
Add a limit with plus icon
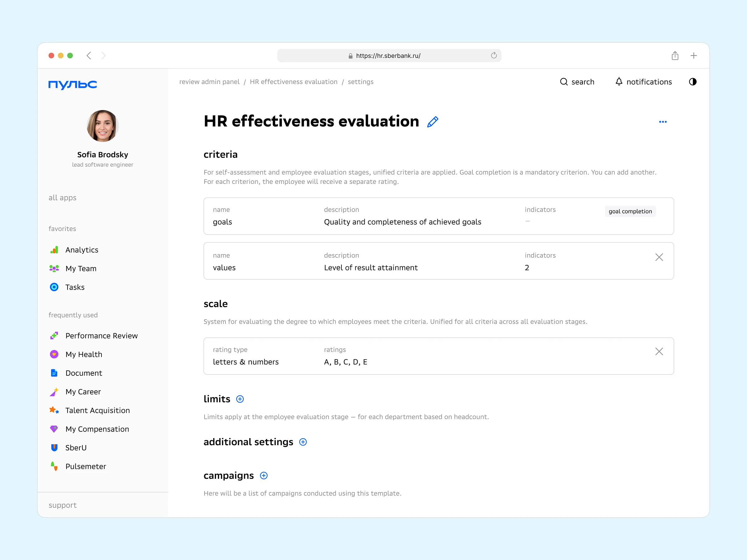(240, 399)
